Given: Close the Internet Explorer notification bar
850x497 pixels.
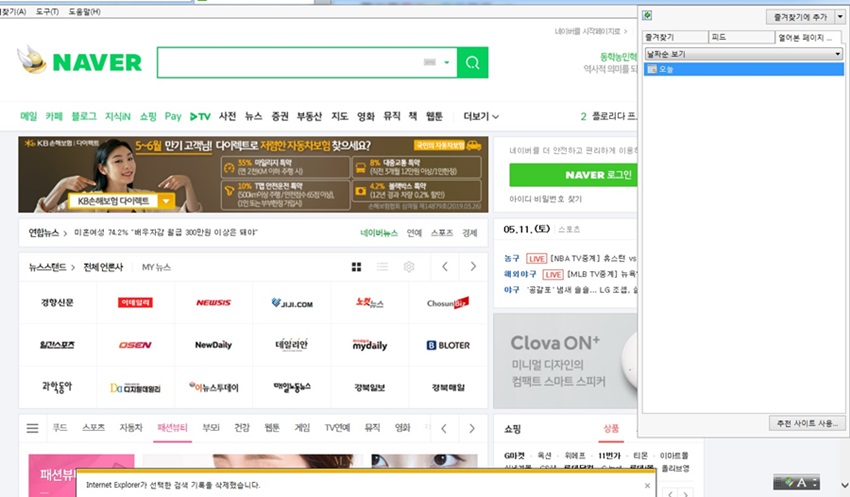Looking at the screenshot, I should click(x=647, y=486).
